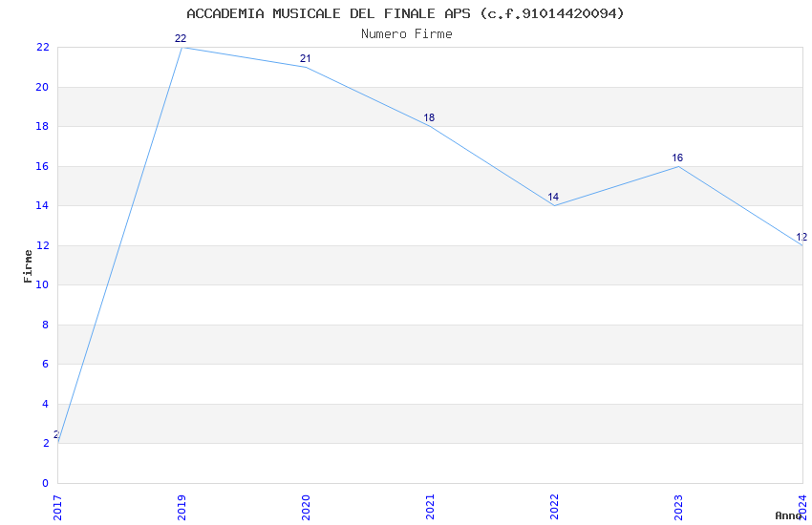Click y-axis tick label 4

tap(46, 404)
